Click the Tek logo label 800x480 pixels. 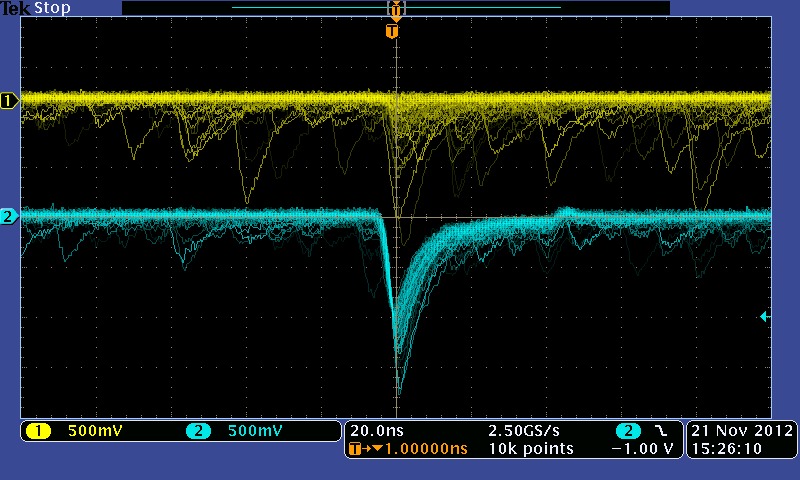tap(15, 8)
